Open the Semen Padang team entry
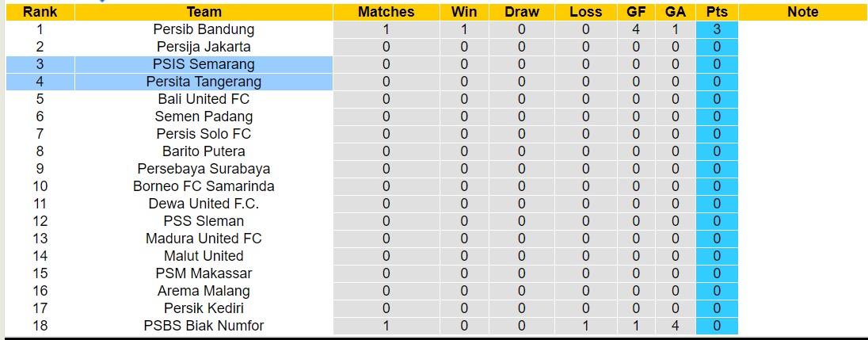Image resolution: width=868 pixels, height=340 pixels. click(x=204, y=117)
